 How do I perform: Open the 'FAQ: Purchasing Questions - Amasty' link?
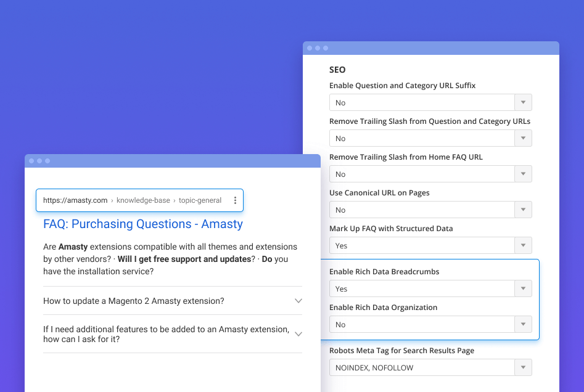coord(142,224)
